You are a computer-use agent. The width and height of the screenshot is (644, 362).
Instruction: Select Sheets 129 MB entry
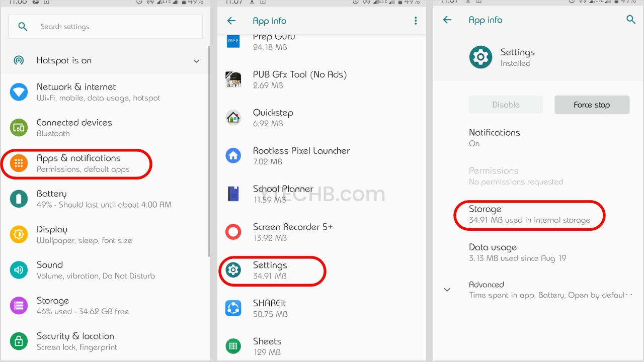(x=321, y=346)
